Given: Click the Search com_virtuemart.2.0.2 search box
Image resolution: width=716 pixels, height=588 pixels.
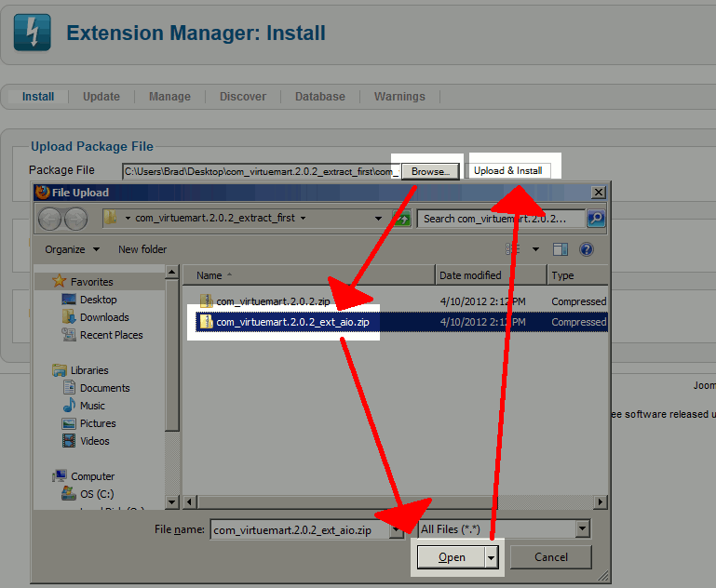Looking at the screenshot, I should coord(501,219).
